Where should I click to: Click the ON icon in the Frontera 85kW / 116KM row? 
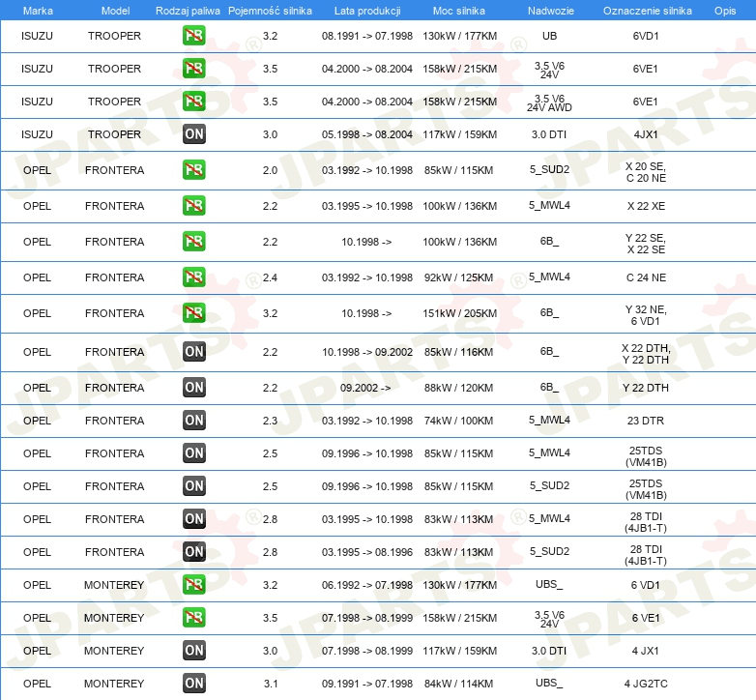point(194,351)
